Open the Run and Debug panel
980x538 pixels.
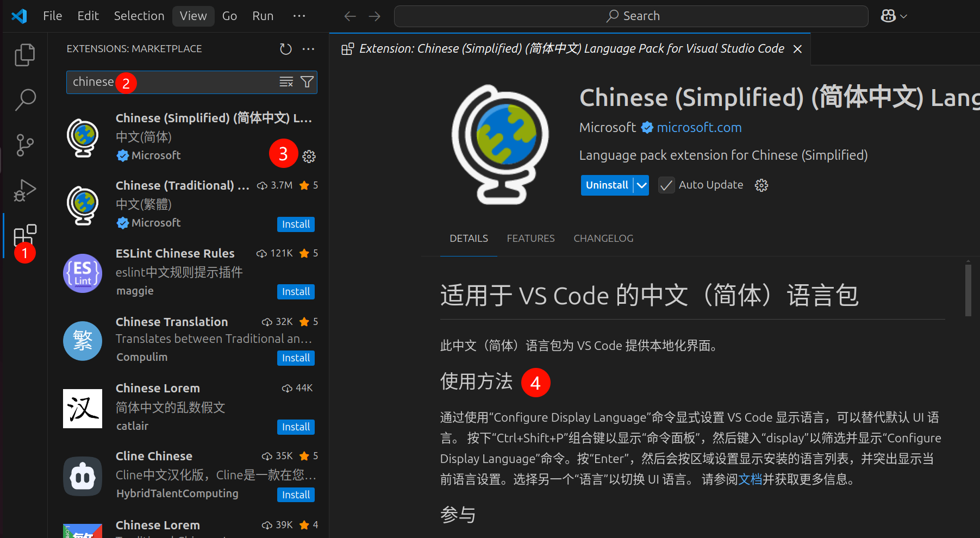(x=24, y=190)
